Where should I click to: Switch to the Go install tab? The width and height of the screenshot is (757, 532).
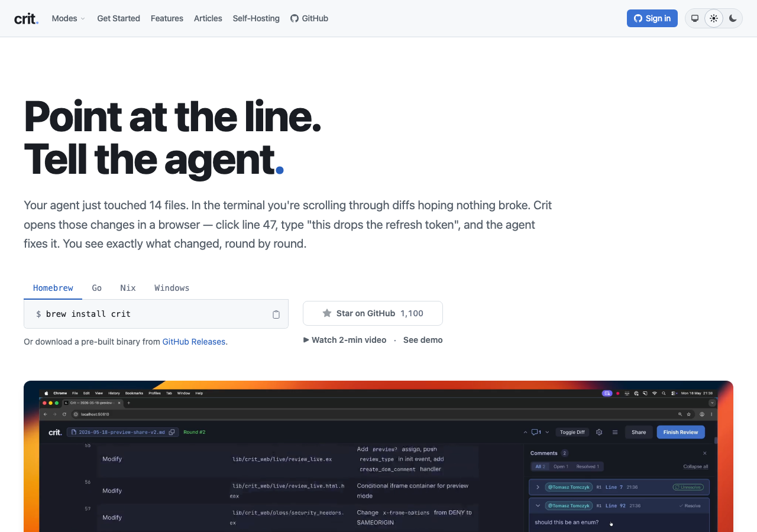click(97, 288)
